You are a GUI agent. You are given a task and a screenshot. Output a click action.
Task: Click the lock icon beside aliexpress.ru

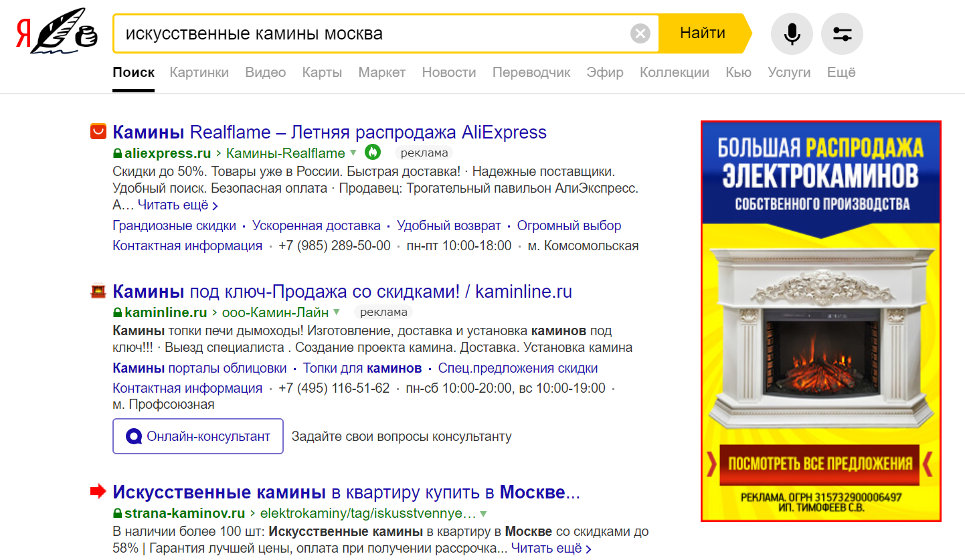click(118, 153)
